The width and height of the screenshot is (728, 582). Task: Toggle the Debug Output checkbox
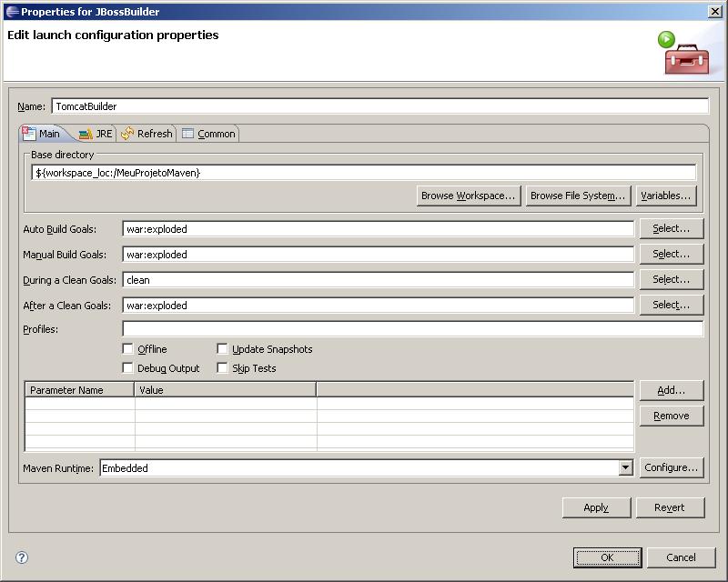click(x=127, y=368)
